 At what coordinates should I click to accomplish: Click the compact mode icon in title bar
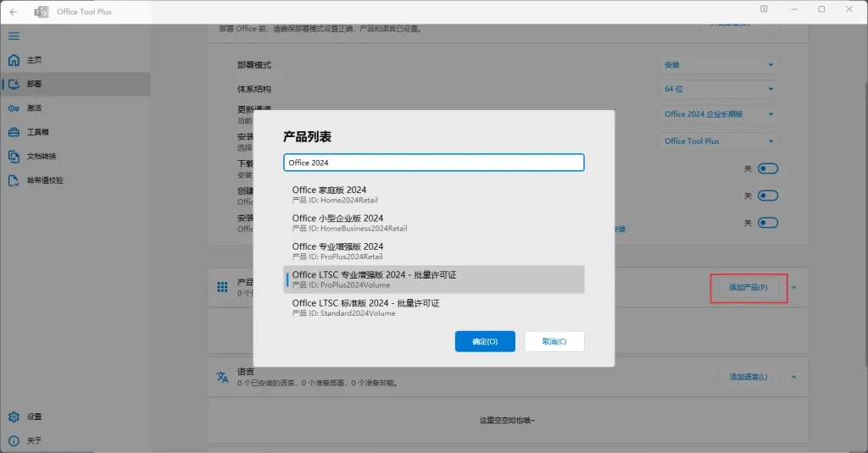coord(764,8)
